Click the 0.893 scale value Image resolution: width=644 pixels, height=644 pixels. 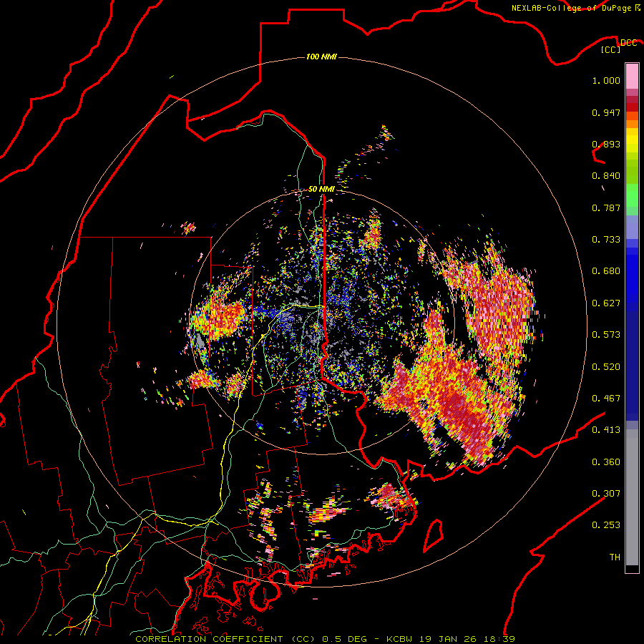(x=606, y=144)
